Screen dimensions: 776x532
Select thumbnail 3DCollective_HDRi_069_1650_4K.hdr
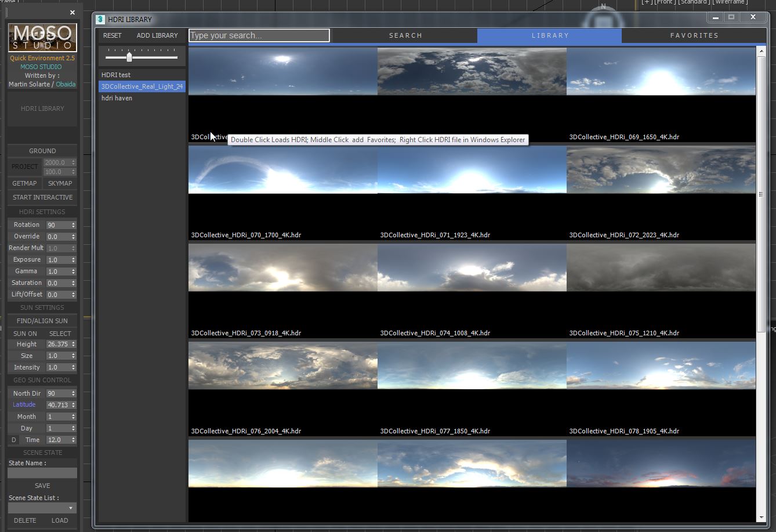click(x=661, y=95)
